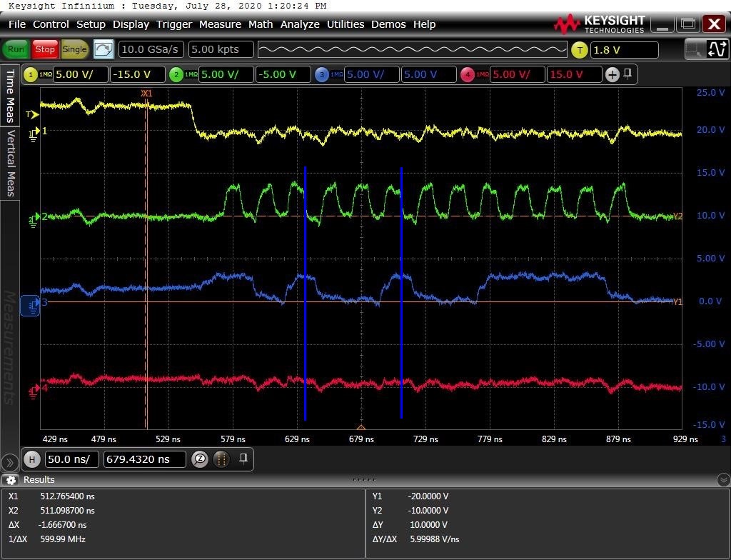Screen dimensions: 756x560
Task: Open the Analyze menu
Action: [300, 24]
